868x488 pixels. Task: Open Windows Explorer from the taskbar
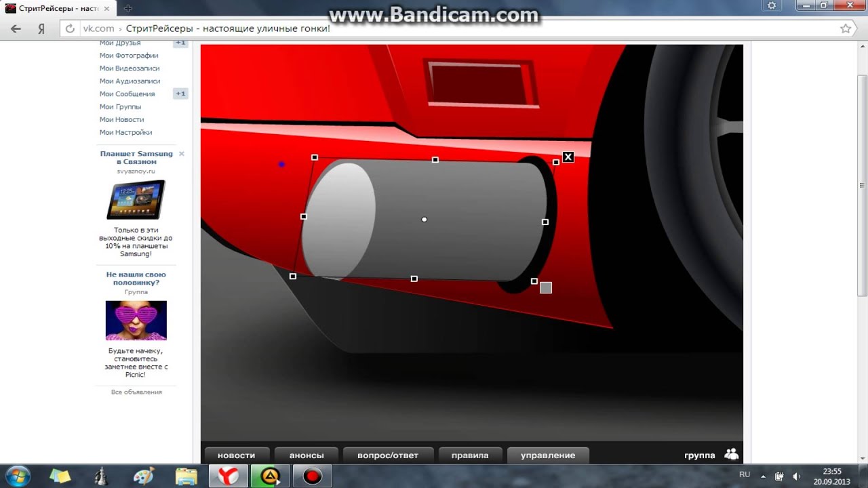(186, 476)
